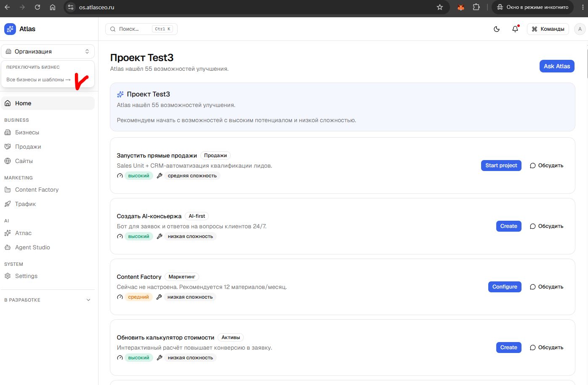Open Организация business switcher dropdown
Screen dimensions: 588x385
tap(48, 51)
